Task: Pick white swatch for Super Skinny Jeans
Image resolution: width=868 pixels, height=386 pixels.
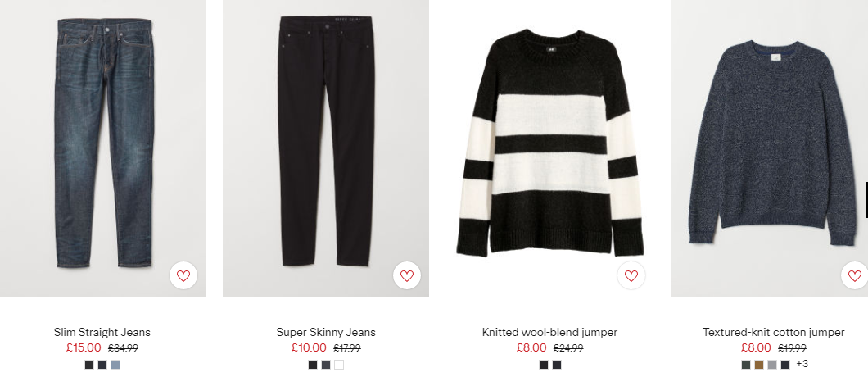Action: pos(339,365)
